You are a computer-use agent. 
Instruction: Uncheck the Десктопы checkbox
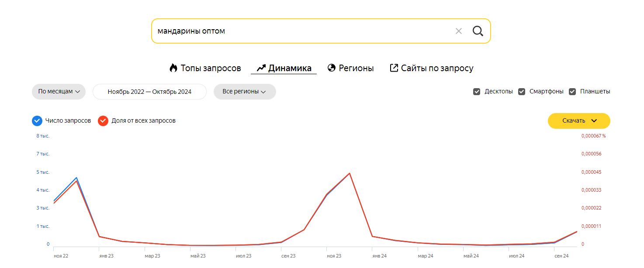pos(477,92)
